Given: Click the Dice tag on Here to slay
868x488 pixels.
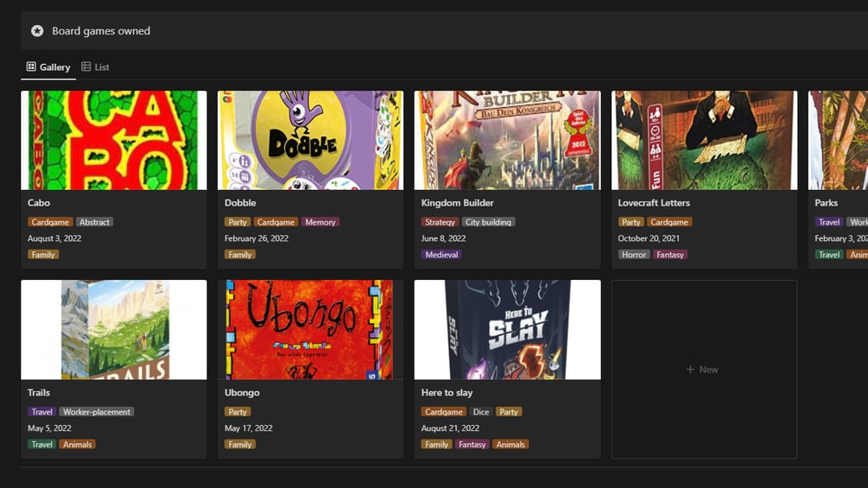Looking at the screenshot, I should click(480, 412).
